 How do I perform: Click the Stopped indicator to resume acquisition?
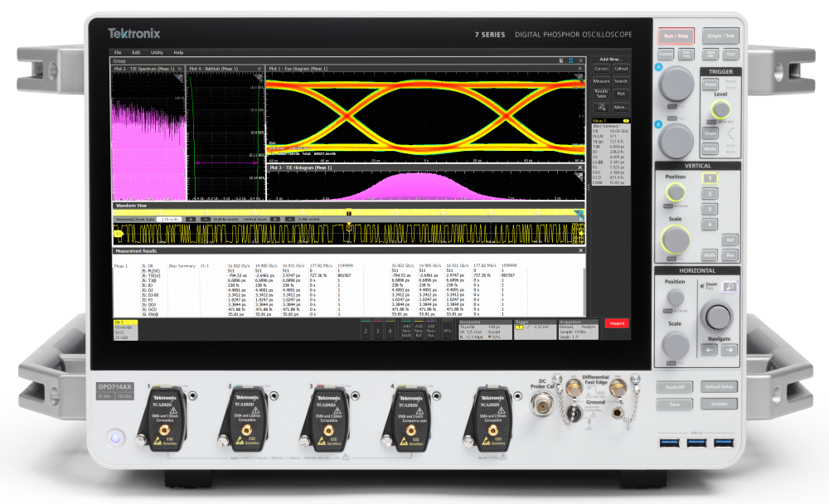coord(615,323)
